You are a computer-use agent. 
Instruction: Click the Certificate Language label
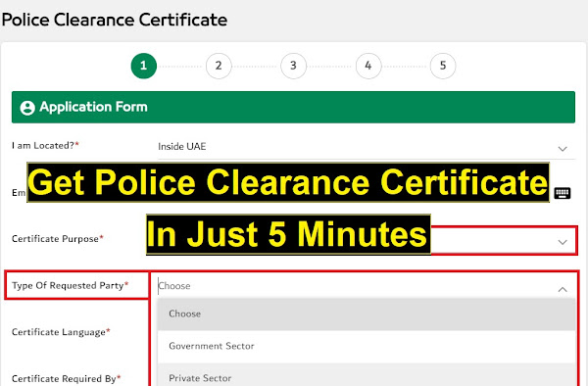tap(61, 332)
